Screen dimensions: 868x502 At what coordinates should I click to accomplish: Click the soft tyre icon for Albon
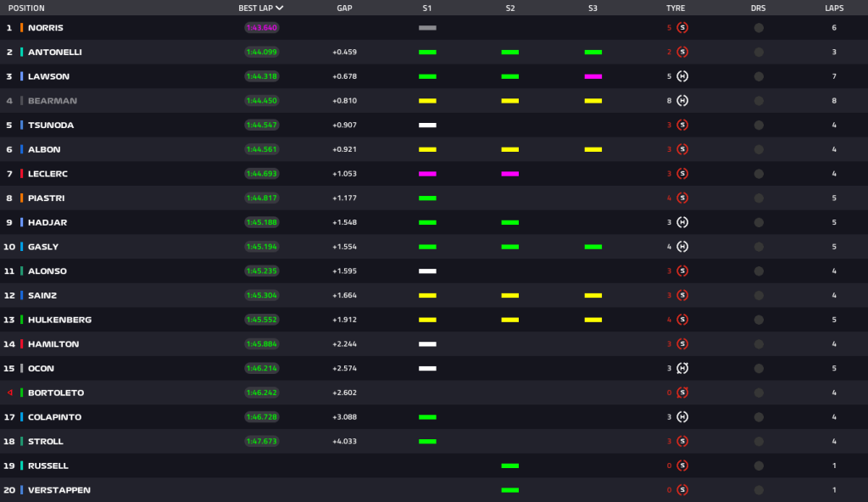pos(682,149)
